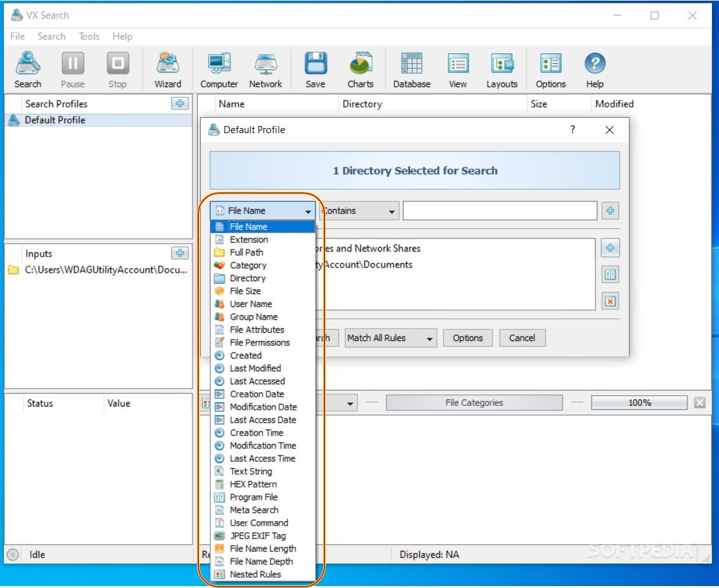Click the Computer toolbar icon

tap(219, 69)
